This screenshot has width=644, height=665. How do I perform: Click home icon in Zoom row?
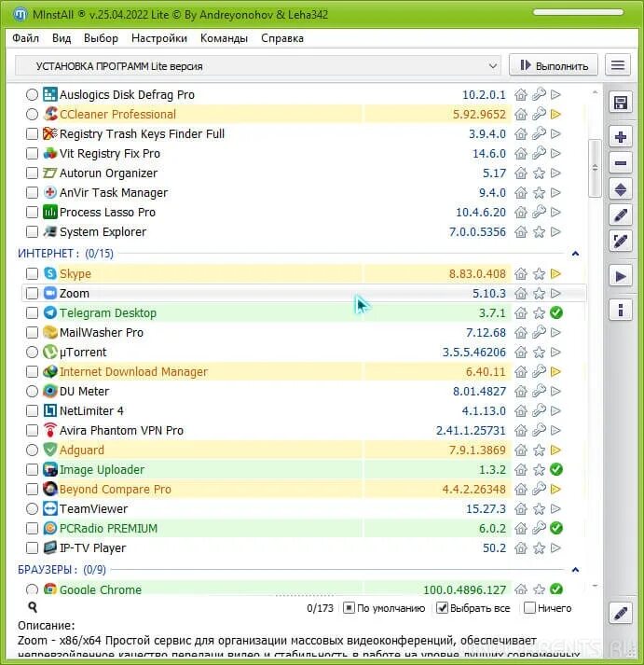pyautogui.click(x=521, y=294)
